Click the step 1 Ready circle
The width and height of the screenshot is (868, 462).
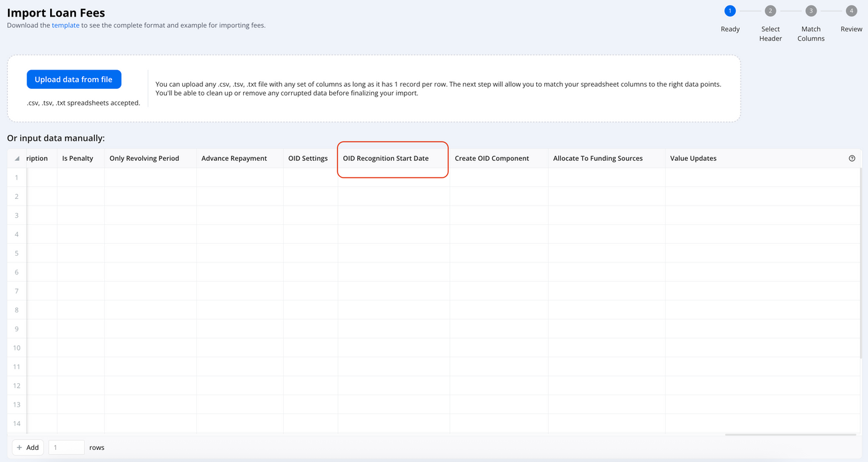pos(730,11)
